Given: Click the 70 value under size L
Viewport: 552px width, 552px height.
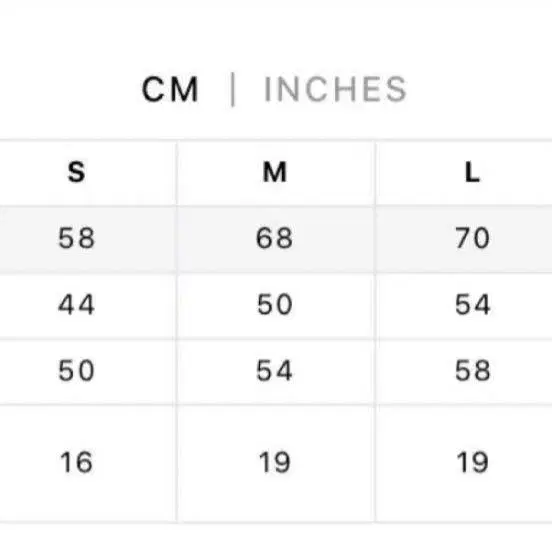Looking at the screenshot, I should [472, 238].
